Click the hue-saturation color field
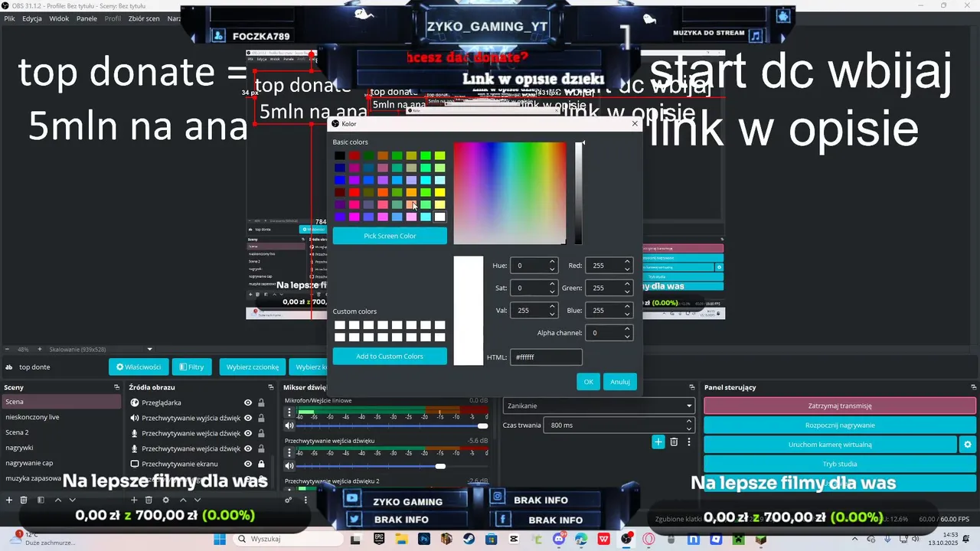 (x=510, y=193)
